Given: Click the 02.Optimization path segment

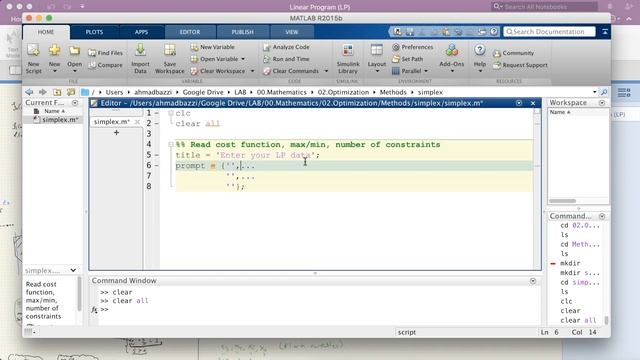Looking at the screenshot, I should pos(343,92).
